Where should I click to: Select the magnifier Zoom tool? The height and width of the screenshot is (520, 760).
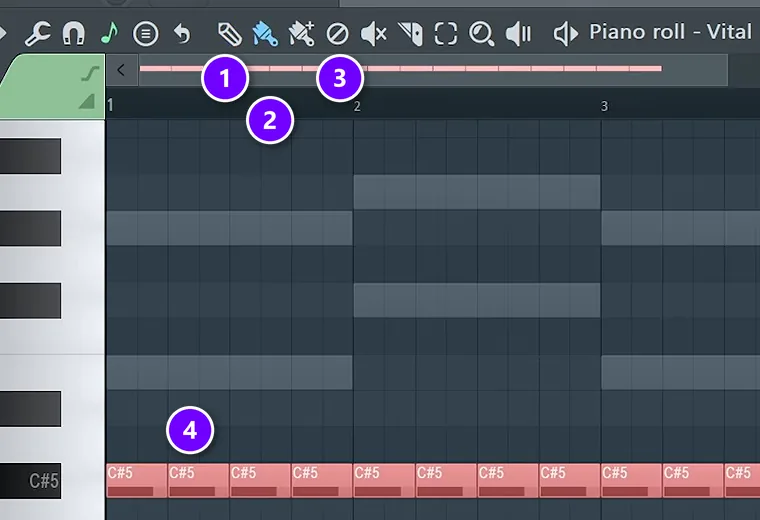(x=481, y=34)
